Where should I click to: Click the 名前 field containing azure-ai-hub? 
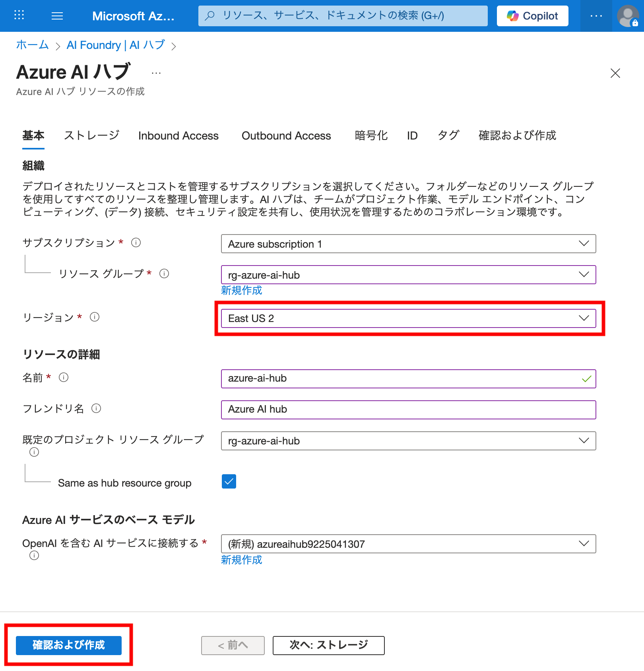coord(408,379)
